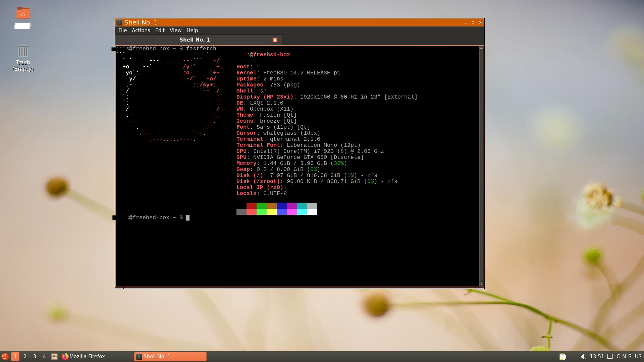Open the Actions menu
Viewport: 644px width, 362px height.
[141, 30]
